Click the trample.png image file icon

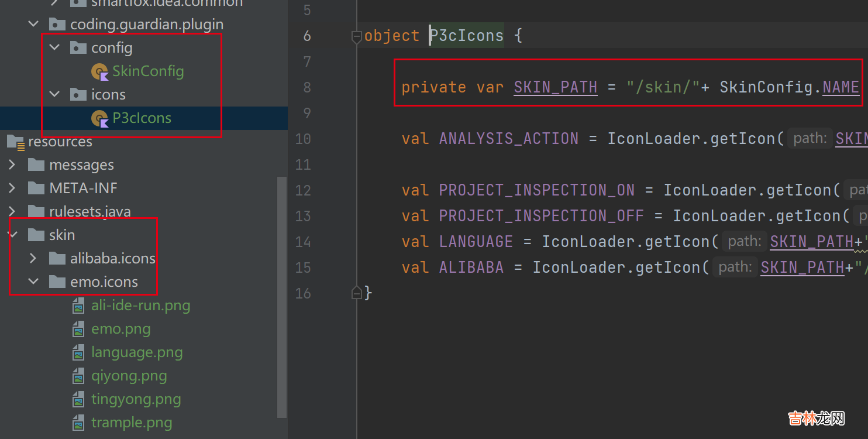pyautogui.click(x=78, y=423)
